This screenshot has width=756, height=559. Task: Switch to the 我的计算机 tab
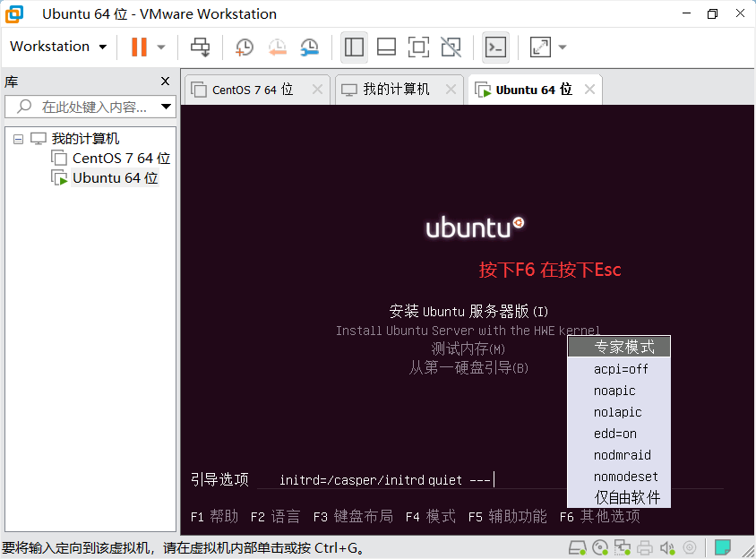[395, 90]
